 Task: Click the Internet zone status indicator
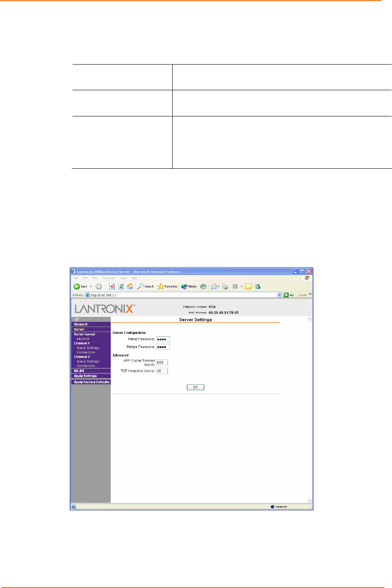coord(279,507)
